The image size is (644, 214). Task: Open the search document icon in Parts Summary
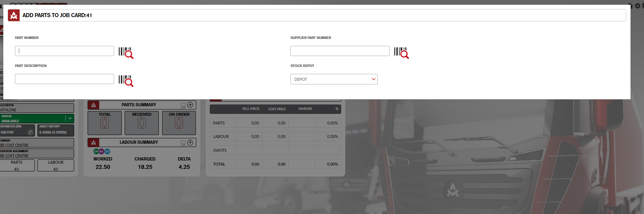tap(183, 106)
